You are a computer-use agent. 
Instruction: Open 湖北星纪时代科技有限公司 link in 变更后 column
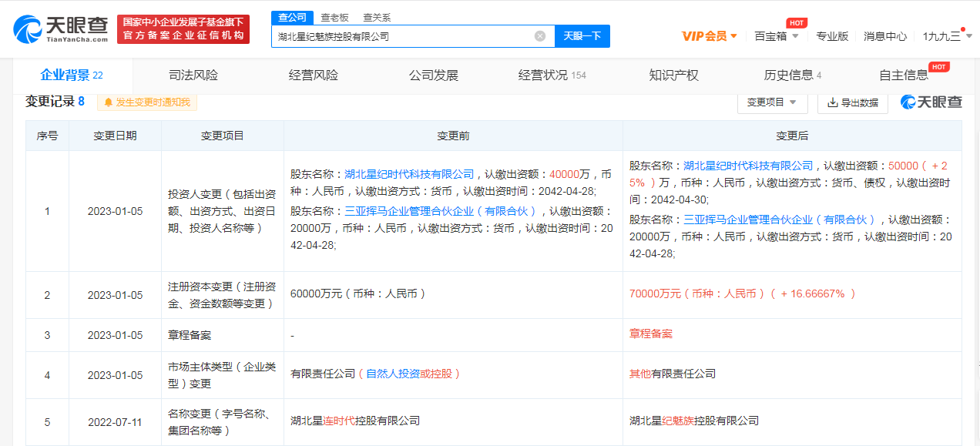point(748,166)
